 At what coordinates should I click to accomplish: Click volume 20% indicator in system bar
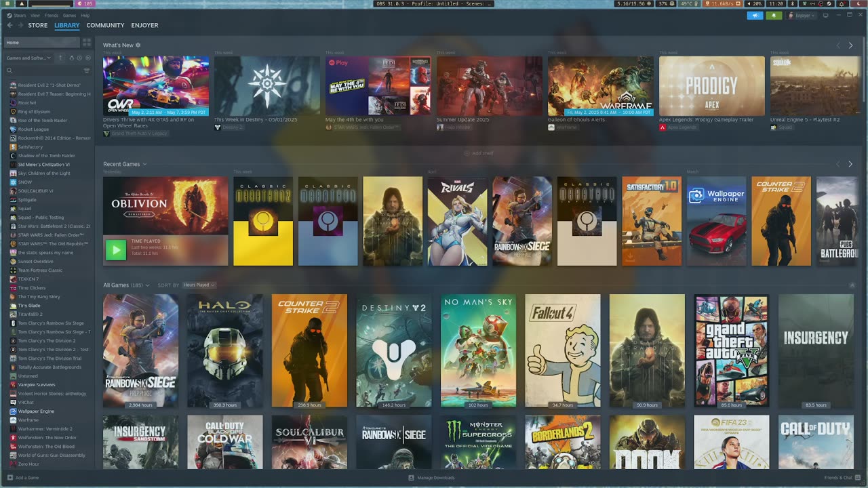(x=753, y=4)
